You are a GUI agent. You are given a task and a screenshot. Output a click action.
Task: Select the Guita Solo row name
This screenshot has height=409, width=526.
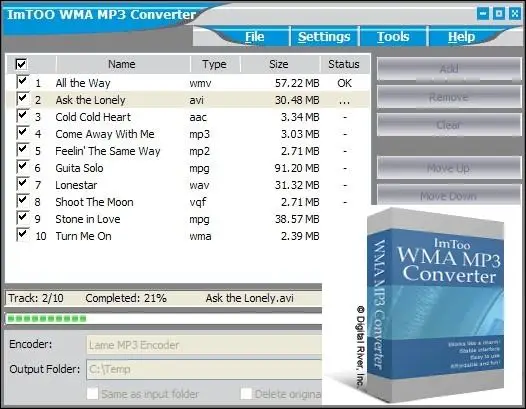tap(79, 168)
